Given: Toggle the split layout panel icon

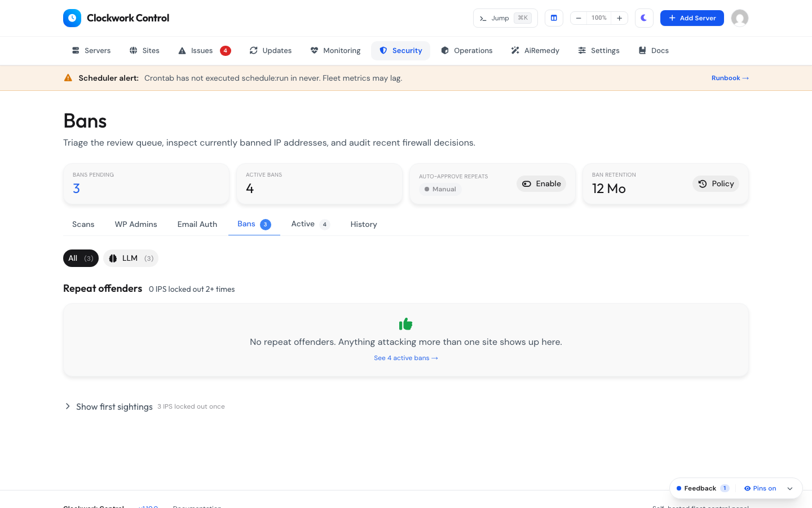Looking at the screenshot, I should [x=554, y=18].
